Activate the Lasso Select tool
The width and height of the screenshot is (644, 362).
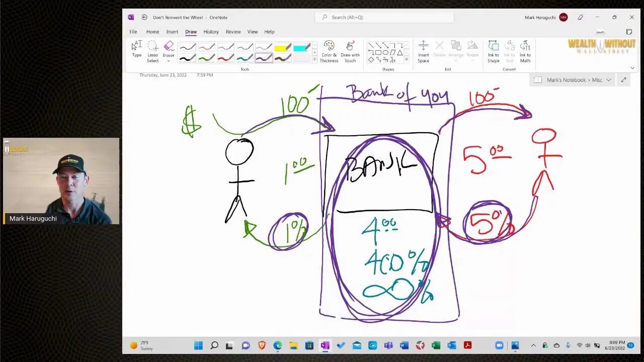coord(153,52)
